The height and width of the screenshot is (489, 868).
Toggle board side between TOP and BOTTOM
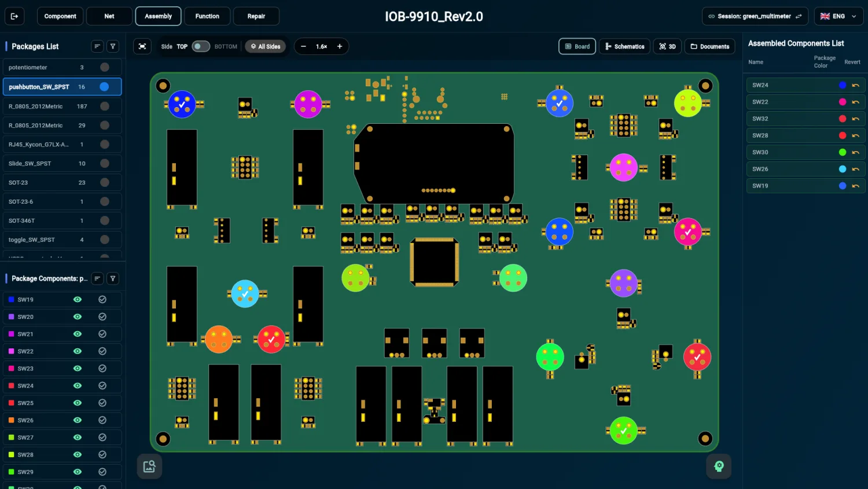coord(201,46)
